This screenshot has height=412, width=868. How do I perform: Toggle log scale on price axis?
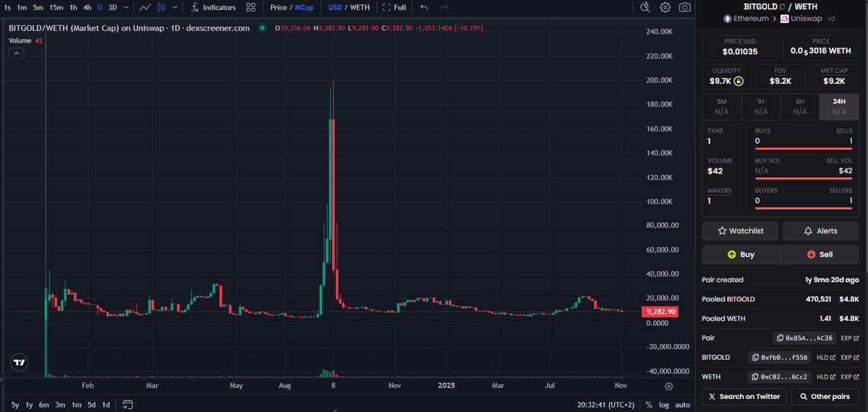(664, 405)
